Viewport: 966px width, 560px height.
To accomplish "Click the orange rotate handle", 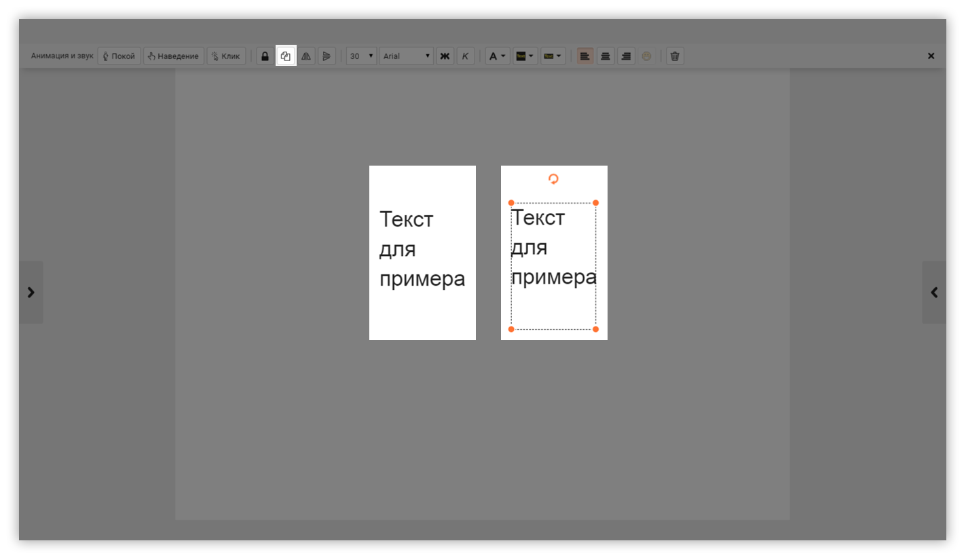I will (x=553, y=179).
